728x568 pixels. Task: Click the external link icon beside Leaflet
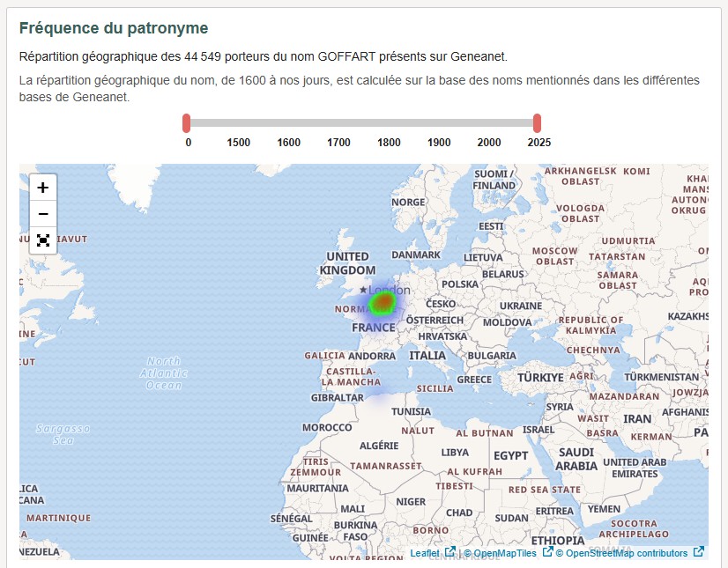coord(449,552)
